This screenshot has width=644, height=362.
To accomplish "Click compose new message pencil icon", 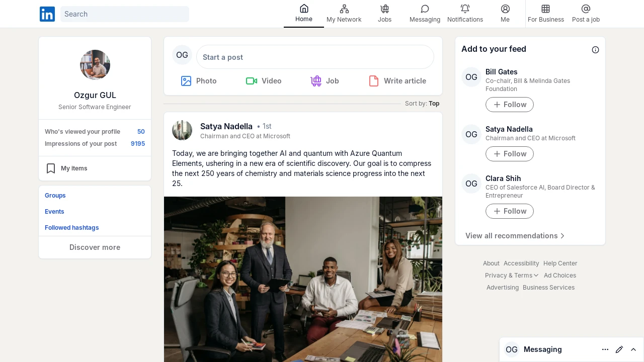I will click(x=619, y=349).
